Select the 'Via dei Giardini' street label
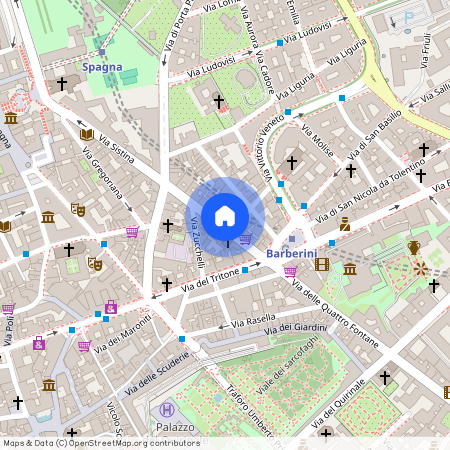Screen dimensions: 450x450 point(296,329)
